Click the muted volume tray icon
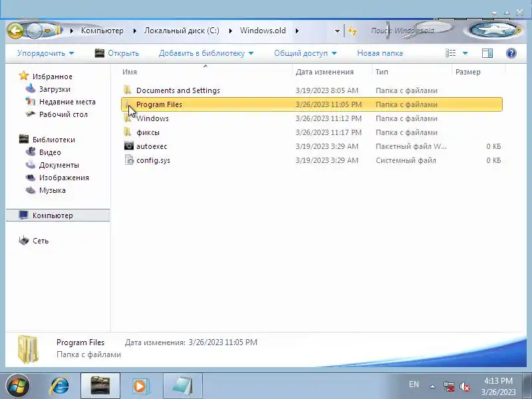Screen dimensions: 532x399 click(464, 386)
